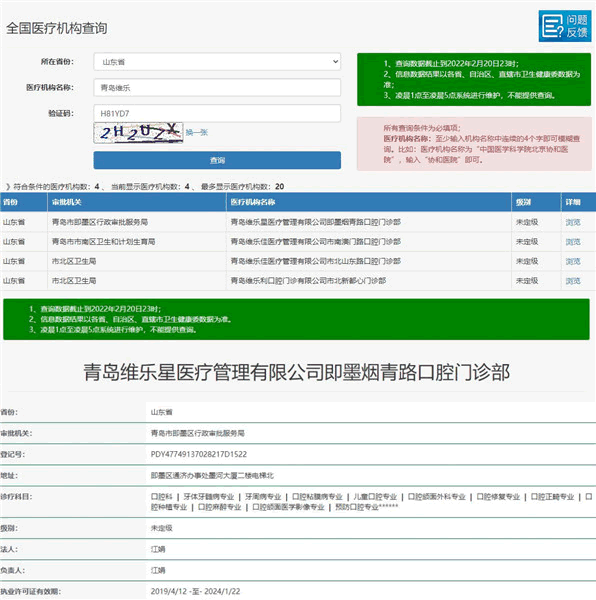Click 浏览 for 市南澳门路口腔门诊部 row

tap(573, 242)
